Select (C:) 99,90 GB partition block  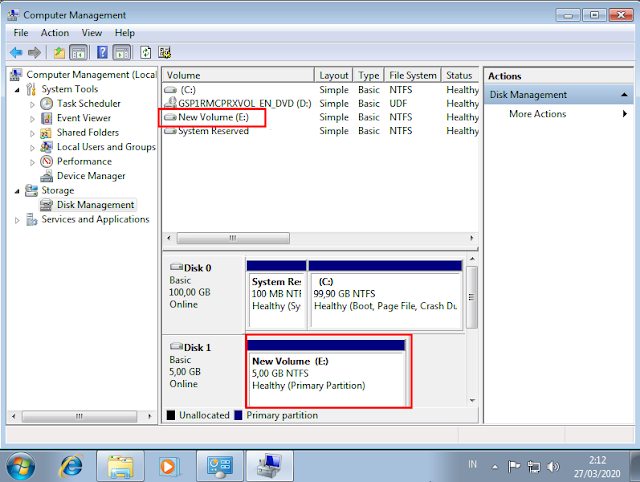[385, 295]
